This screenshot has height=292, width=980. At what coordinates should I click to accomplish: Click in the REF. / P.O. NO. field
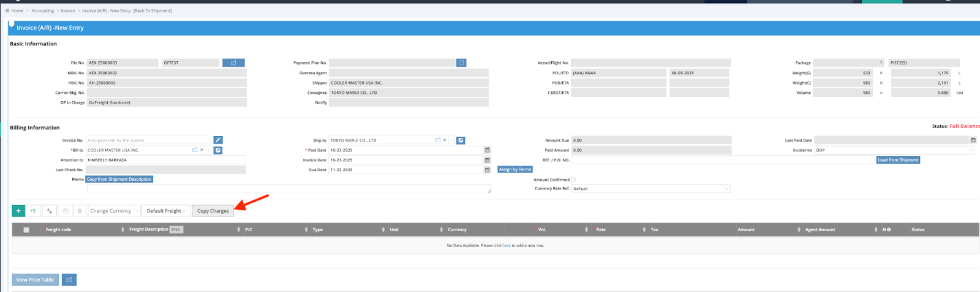point(723,160)
